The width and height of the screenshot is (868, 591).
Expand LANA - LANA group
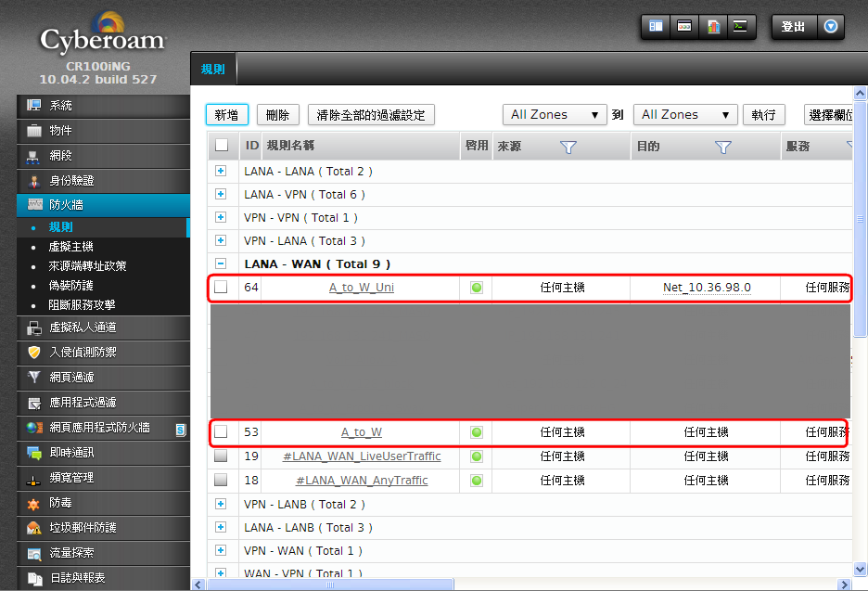coord(221,171)
